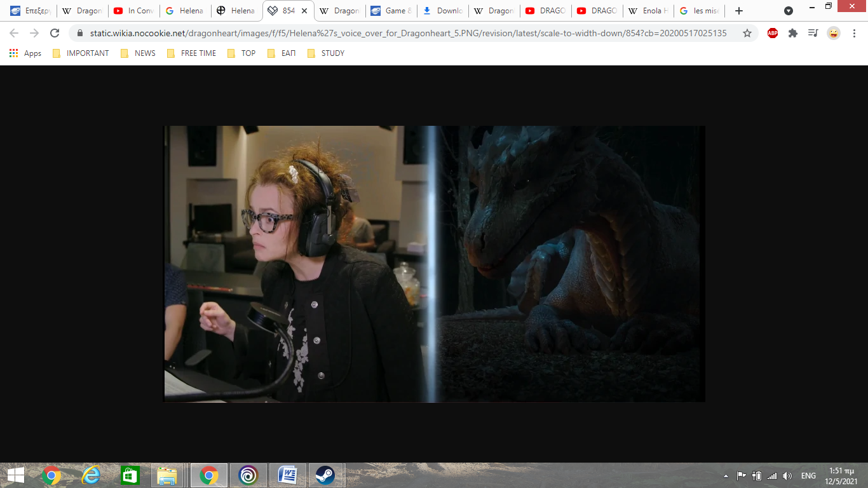Open the volume speaker icon
The width and height of the screenshot is (868, 488).
click(787, 476)
